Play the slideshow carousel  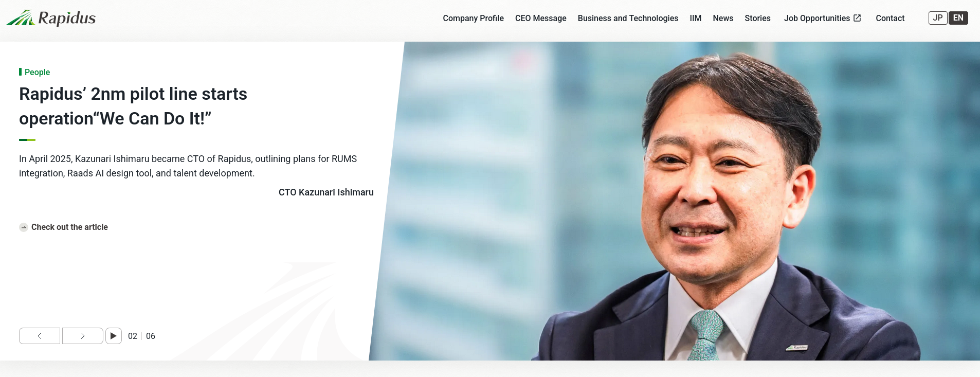point(114,336)
